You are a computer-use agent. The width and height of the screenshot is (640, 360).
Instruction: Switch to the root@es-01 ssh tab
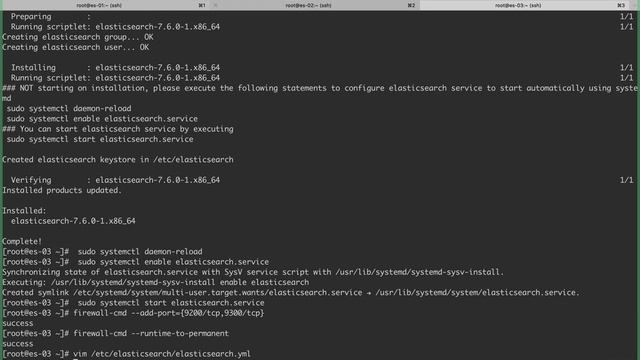pyautogui.click(x=104, y=5)
